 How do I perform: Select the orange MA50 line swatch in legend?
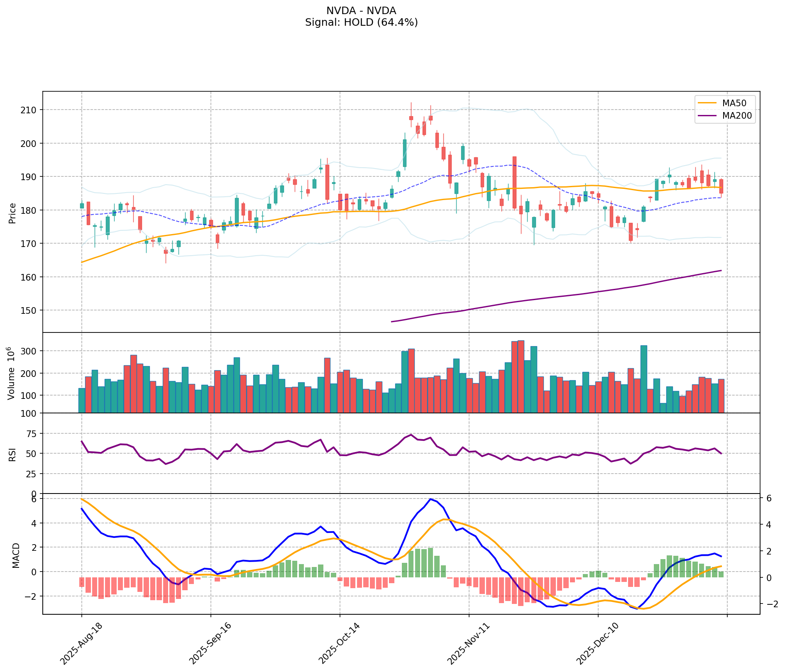[707, 102]
